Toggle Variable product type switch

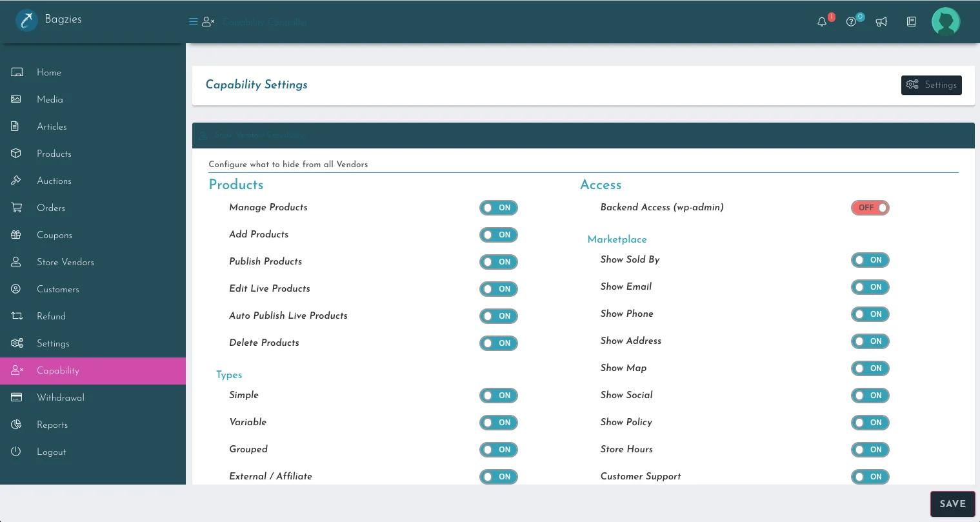498,423
